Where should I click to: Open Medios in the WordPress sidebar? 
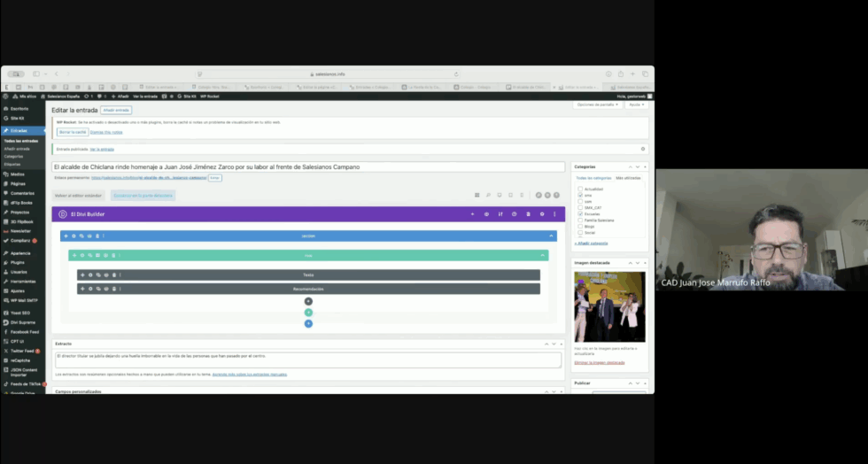[x=18, y=174]
